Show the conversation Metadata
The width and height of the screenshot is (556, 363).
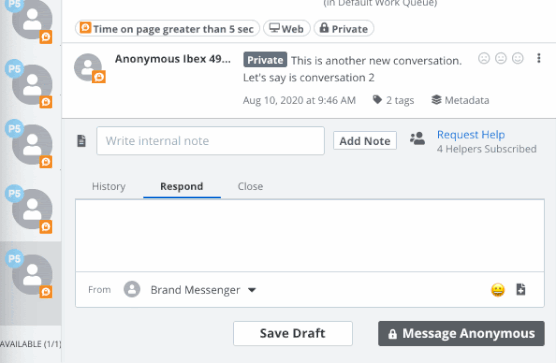coord(460,100)
